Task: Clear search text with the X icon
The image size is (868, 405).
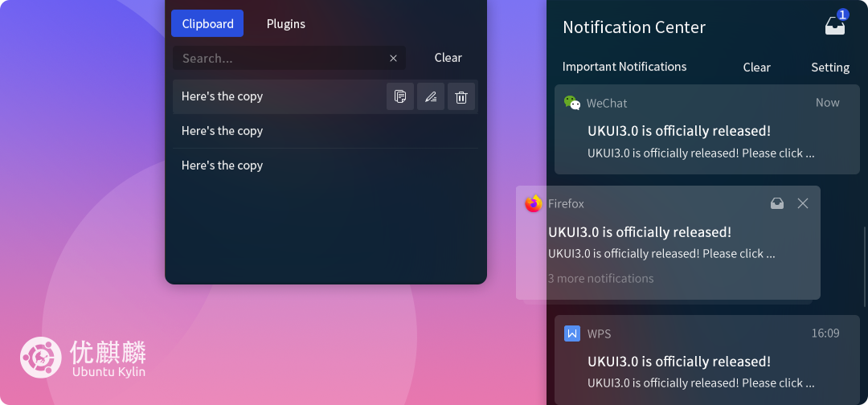Action: (x=393, y=58)
